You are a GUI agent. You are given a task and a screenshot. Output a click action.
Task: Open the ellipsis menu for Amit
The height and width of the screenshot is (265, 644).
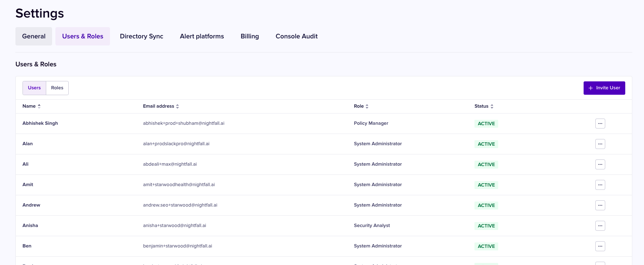pos(600,185)
